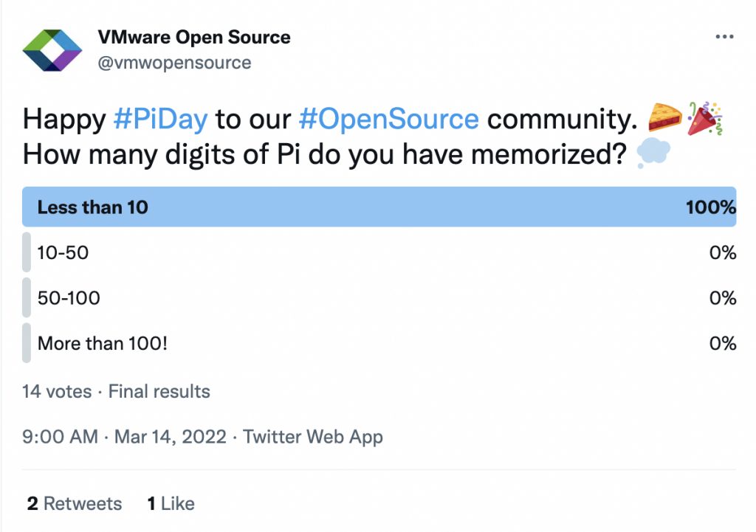Open the 9:00 AM · Mar 14, 2022 timestamp

pos(124,437)
